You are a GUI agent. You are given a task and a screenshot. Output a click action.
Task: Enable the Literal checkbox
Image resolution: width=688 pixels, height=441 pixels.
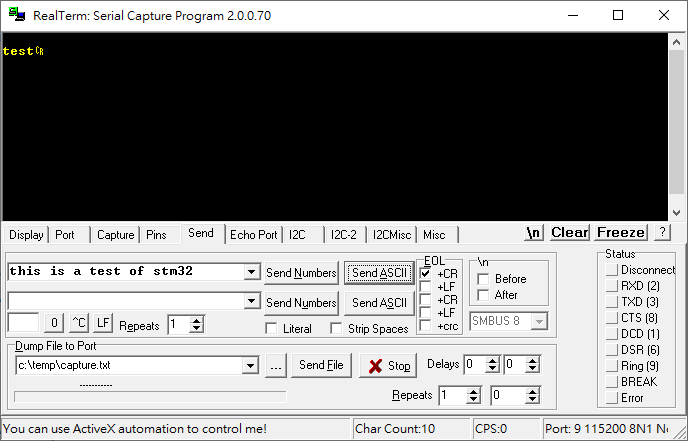coord(272,328)
